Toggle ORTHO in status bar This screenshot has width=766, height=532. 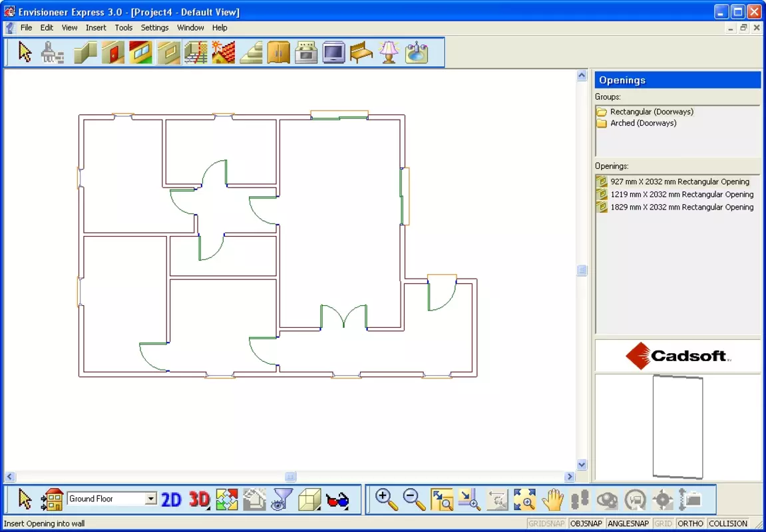(691, 524)
